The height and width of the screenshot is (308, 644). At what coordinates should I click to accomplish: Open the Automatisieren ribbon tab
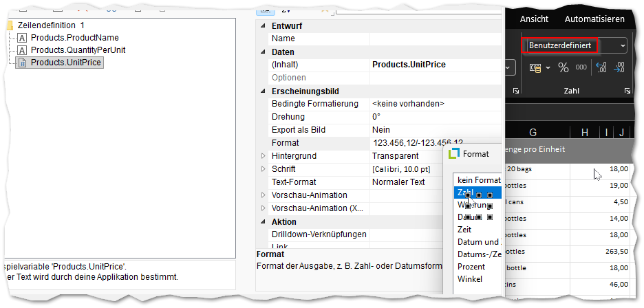[594, 19]
